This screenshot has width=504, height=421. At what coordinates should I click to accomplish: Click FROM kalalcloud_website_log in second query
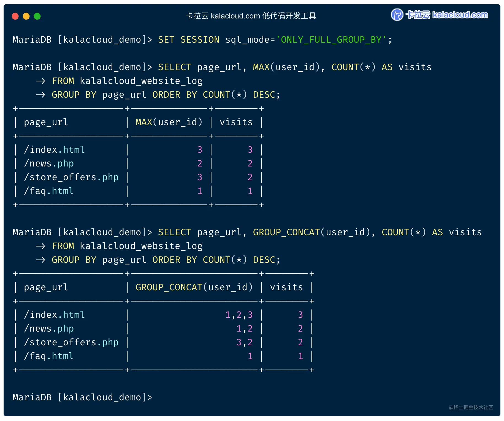(x=127, y=246)
